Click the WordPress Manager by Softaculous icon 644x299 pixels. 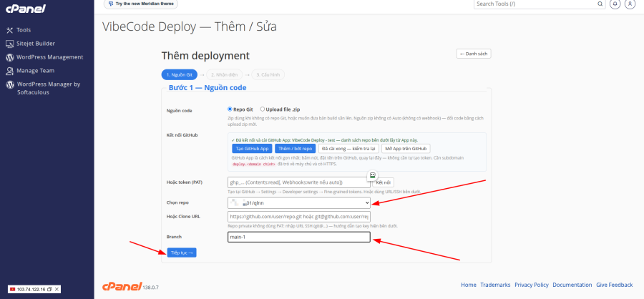(x=10, y=84)
